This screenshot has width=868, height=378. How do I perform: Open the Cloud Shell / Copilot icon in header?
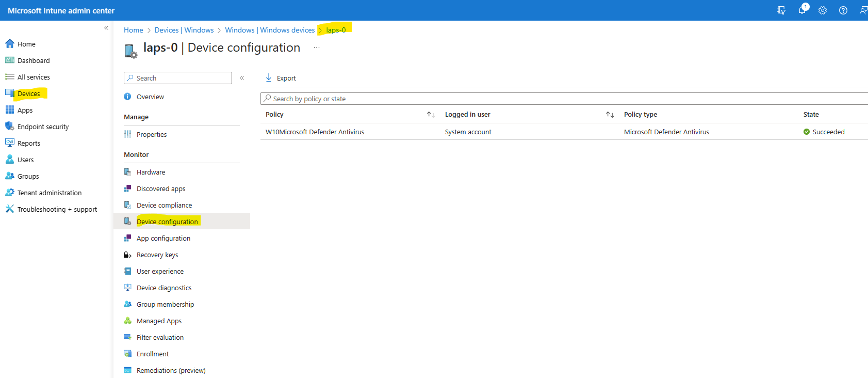coord(781,10)
